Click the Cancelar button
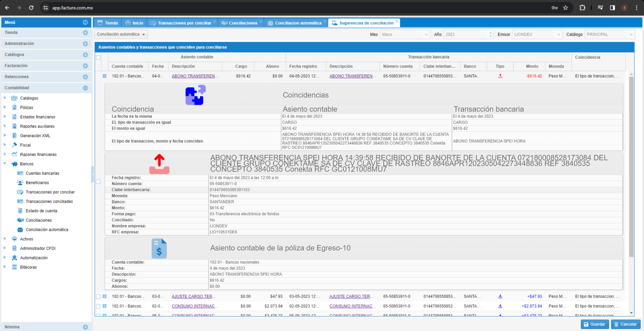The width and height of the screenshot is (644, 331). [626, 324]
